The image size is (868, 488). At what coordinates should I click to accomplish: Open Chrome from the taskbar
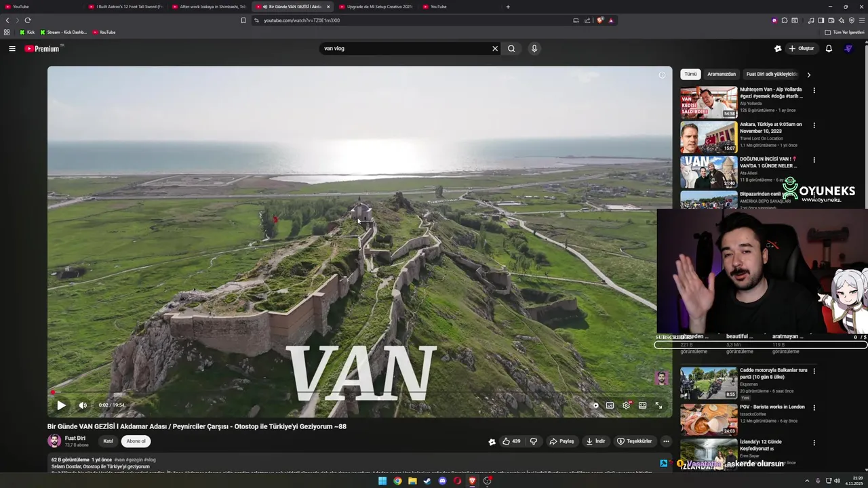pyautogui.click(x=397, y=481)
